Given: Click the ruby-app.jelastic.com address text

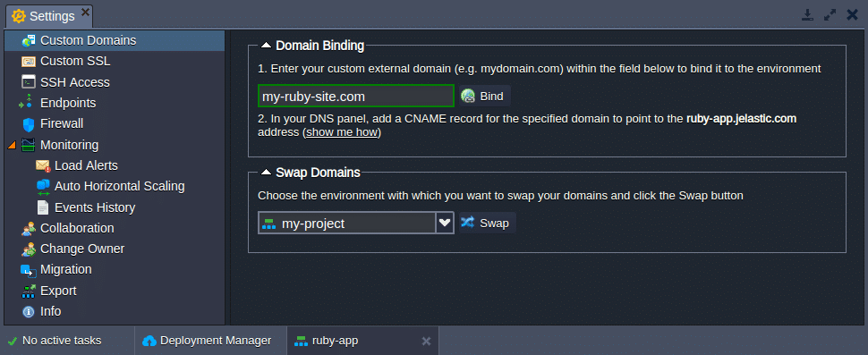Looking at the screenshot, I should [x=741, y=119].
